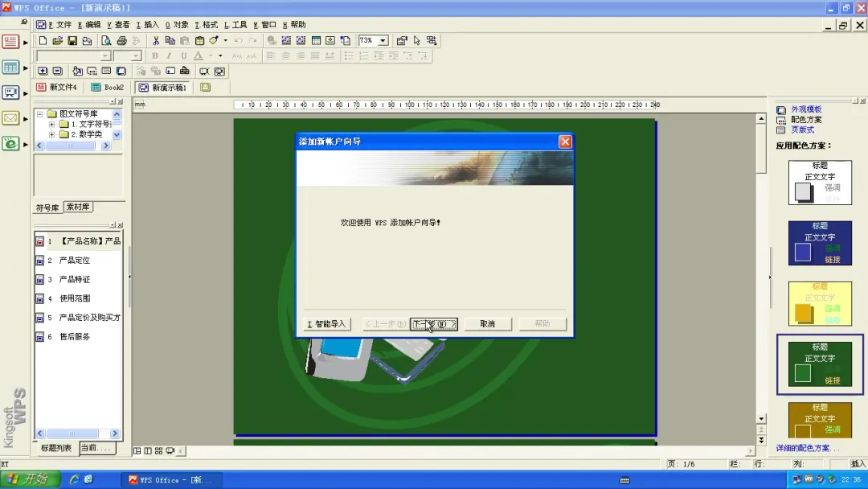This screenshot has height=489, width=868.
Task: Collapse the 图文符号库 tree root
Action: tap(40, 113)
